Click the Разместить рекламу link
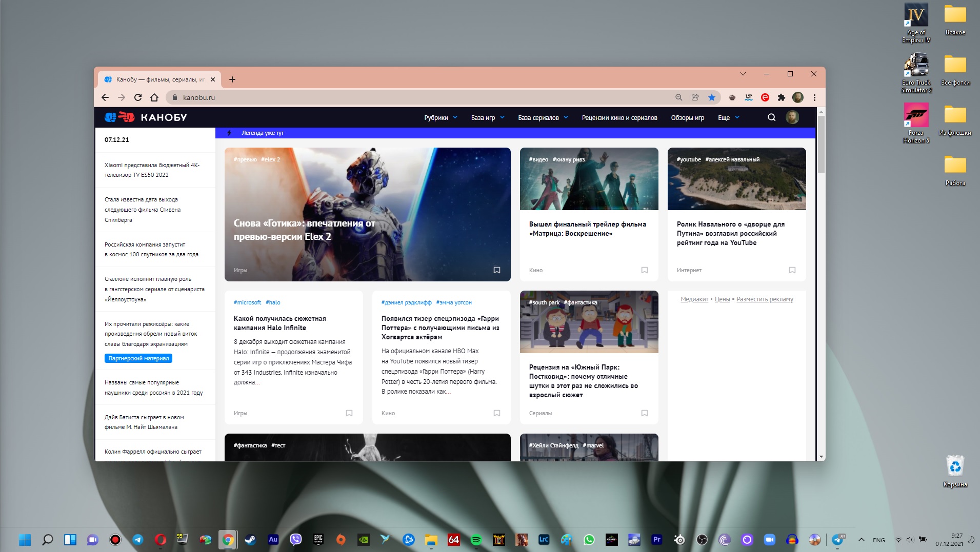The width and height of the screenshot is (980, 552). (x=765, y=299)
